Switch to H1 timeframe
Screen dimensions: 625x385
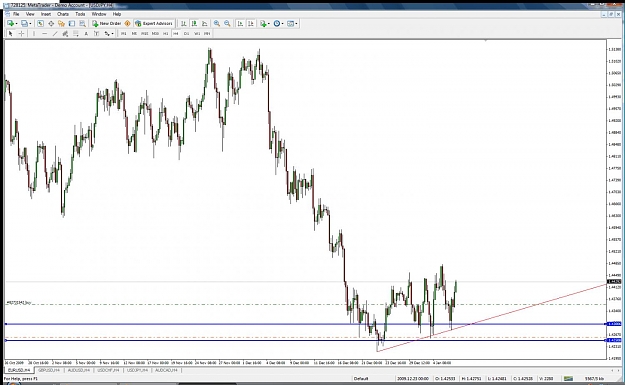coord(166,34)
